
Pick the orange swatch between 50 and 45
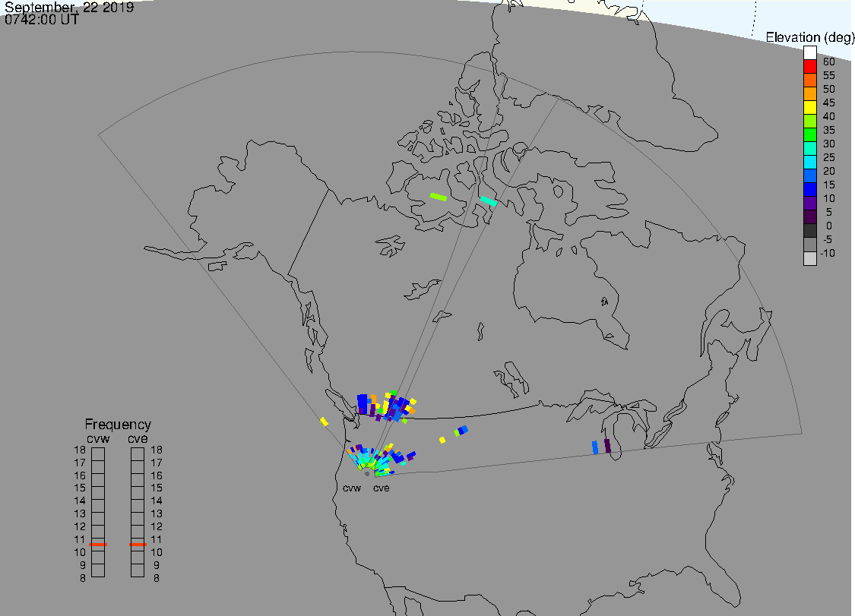coord(809,93)
